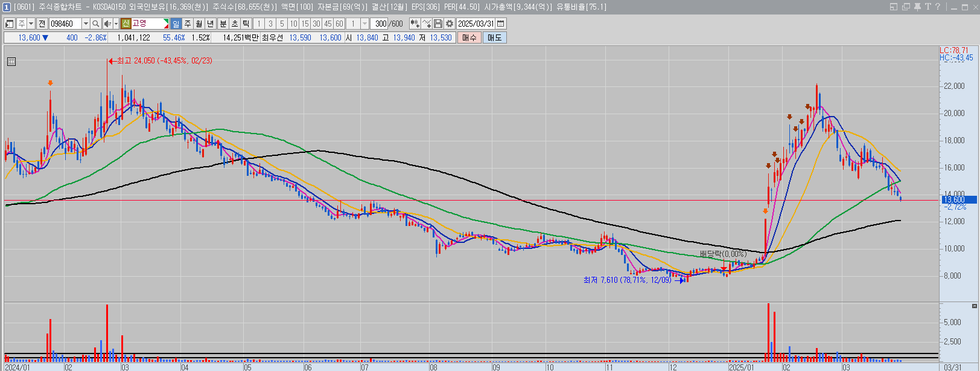Click the orange arrow signal above January 2024
Image resolution: width=980 pixels, height=371 pixels.
[51, 83]
